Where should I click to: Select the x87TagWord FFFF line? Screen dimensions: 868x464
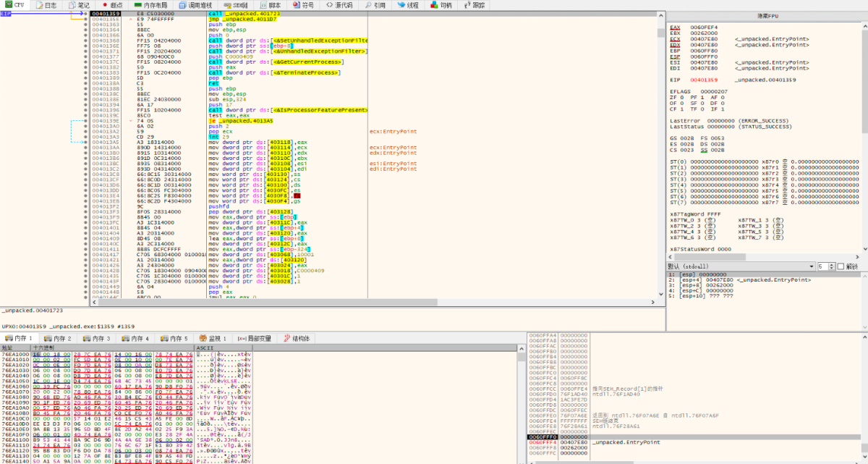(695, 214)
